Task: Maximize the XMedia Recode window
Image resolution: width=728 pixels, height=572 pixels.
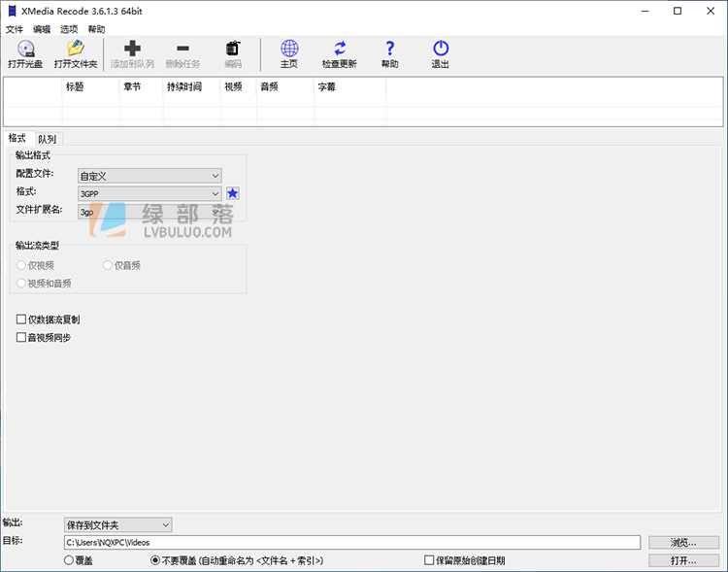Action: tap(678, 11)
